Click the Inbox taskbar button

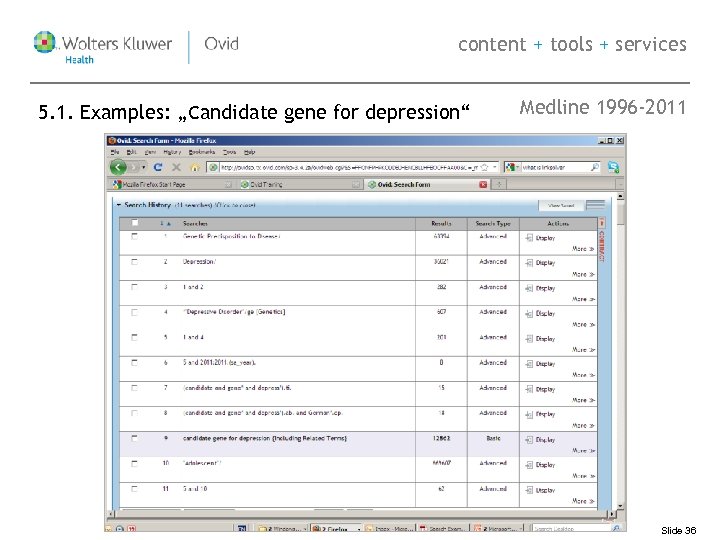point(390,529)
